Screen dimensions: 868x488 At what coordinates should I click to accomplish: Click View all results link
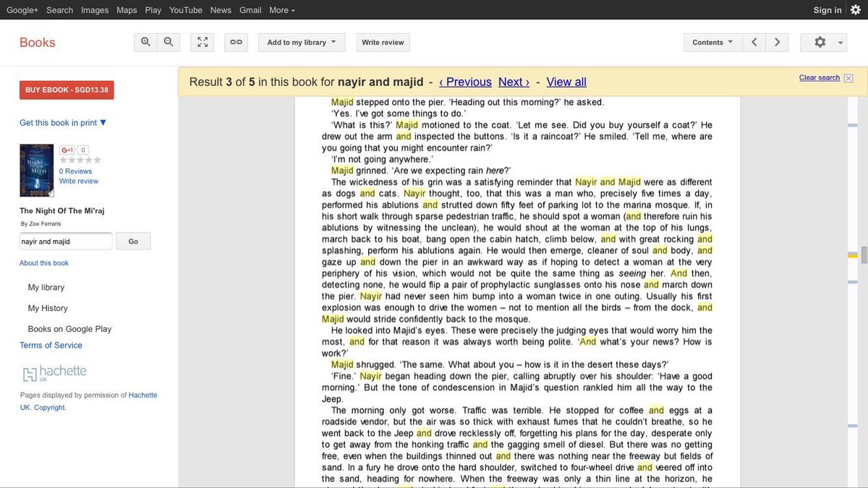click(566, 82)
